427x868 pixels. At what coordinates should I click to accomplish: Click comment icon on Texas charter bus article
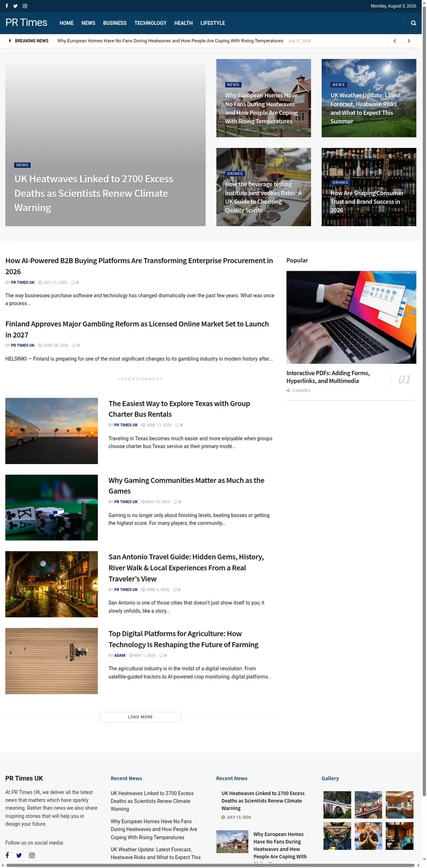(177, 425)
